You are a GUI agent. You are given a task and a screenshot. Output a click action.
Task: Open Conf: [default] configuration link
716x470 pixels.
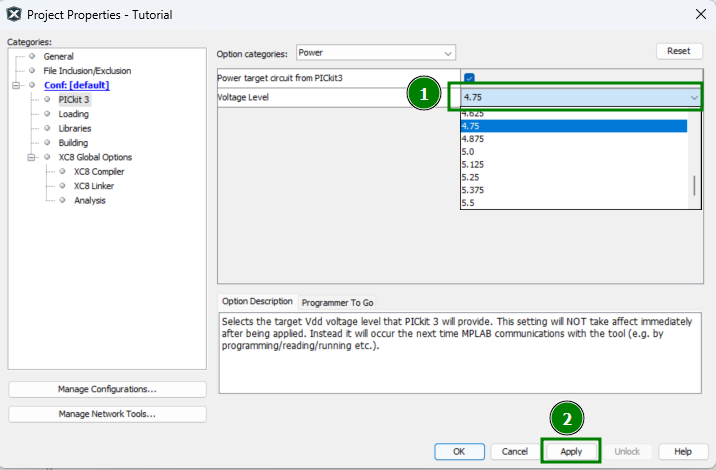[x=77, y=85]
